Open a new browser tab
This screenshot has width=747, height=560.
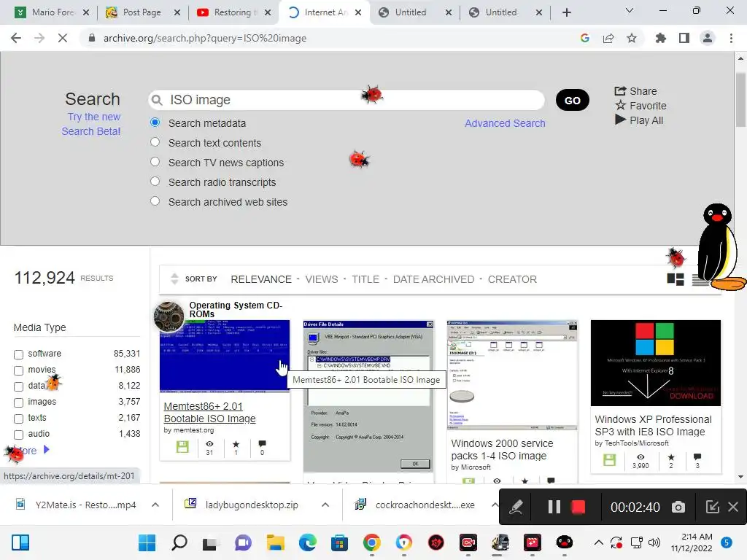click(x=566, y=12)
